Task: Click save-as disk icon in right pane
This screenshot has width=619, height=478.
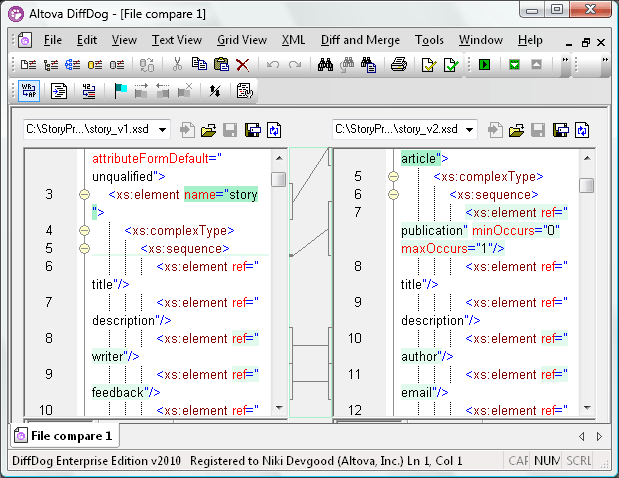Action: pos(561,130)
